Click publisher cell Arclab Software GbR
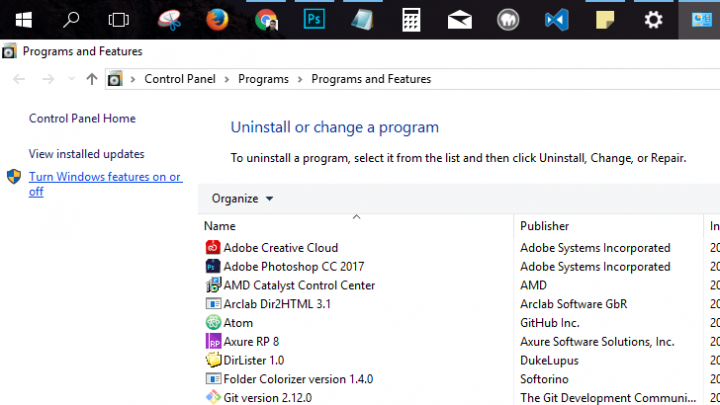This screenshot has height=405, width=720. [x=574, y=304]
